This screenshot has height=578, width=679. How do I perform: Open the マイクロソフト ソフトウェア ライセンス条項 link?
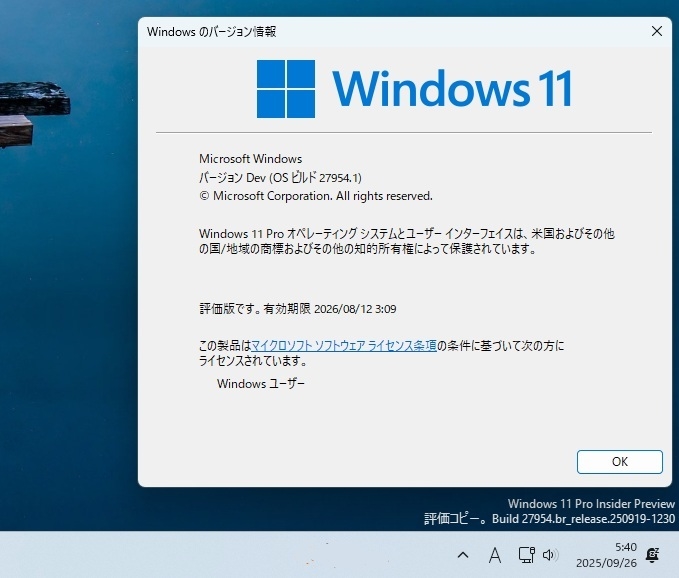(x=344, y=346)
